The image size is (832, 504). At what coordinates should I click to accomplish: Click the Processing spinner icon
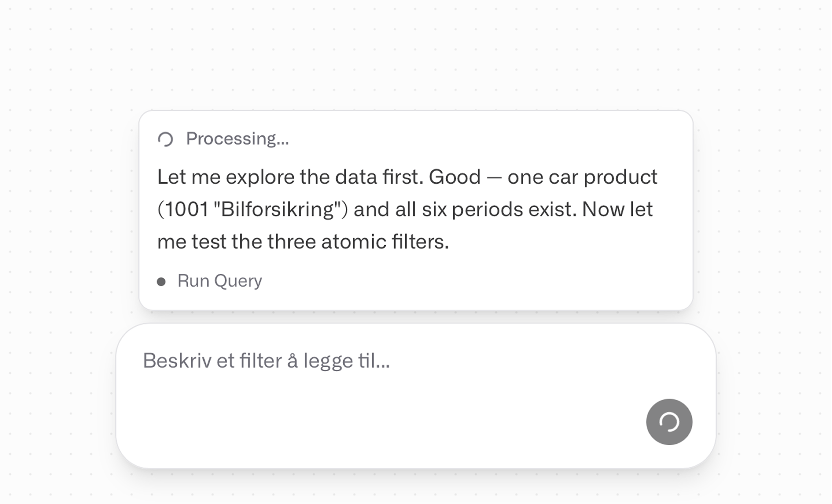click(x=165, y=139)
